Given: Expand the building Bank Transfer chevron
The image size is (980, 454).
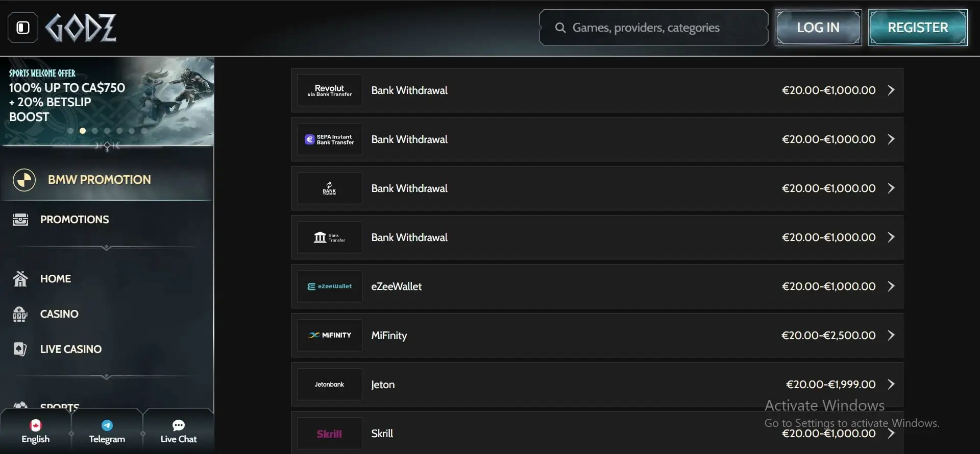Looking at the screenshot, I should (891, 237).
